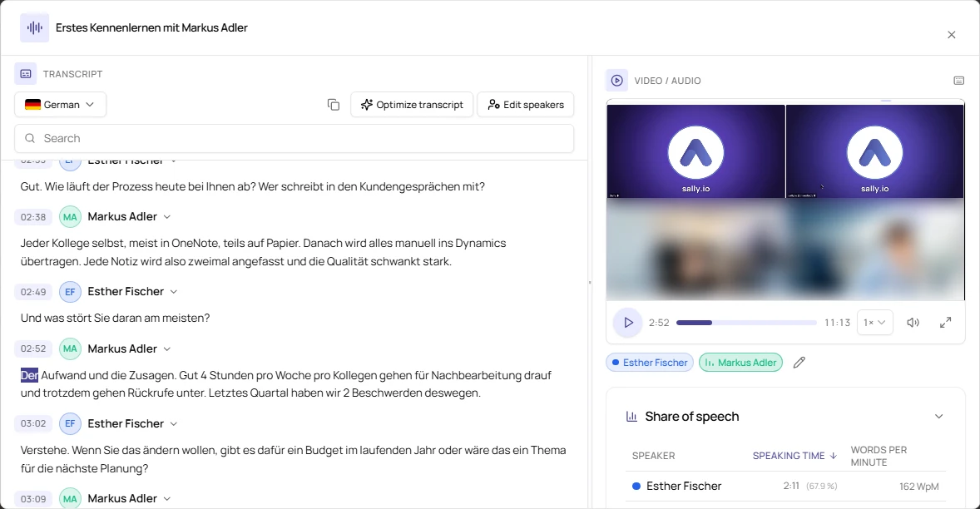
Task: Open speaker dropdown for Markus Adler at 02:52
Action: point(167,348)
